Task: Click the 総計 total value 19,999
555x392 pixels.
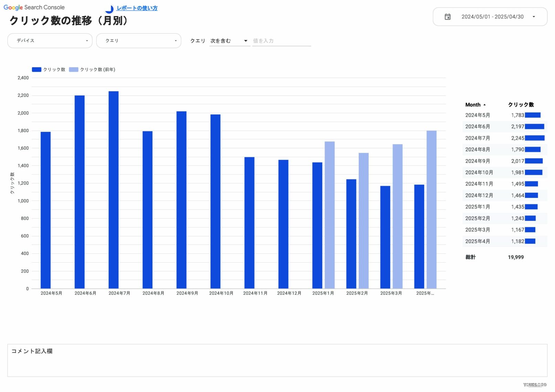Action: click(x=516, y=257)
